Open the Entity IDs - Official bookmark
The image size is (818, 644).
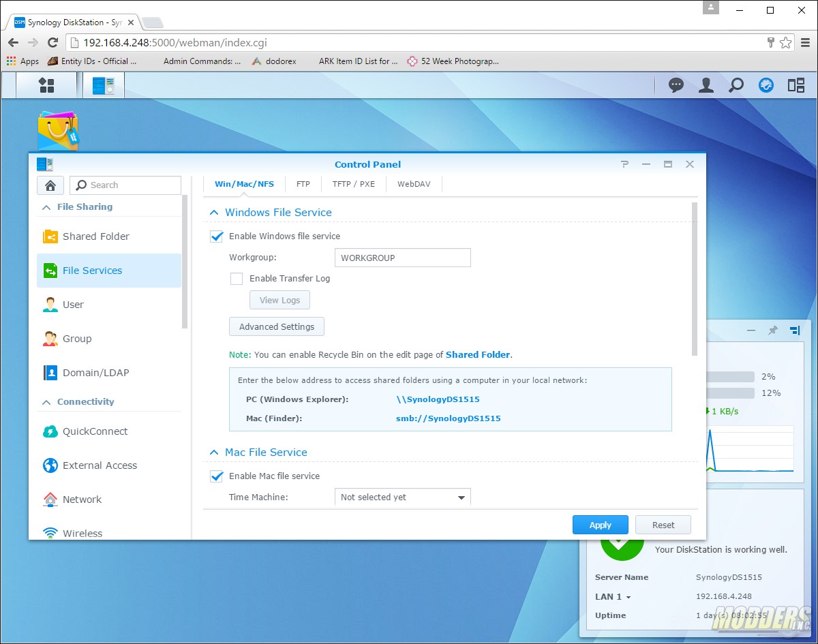pos(92,61)
